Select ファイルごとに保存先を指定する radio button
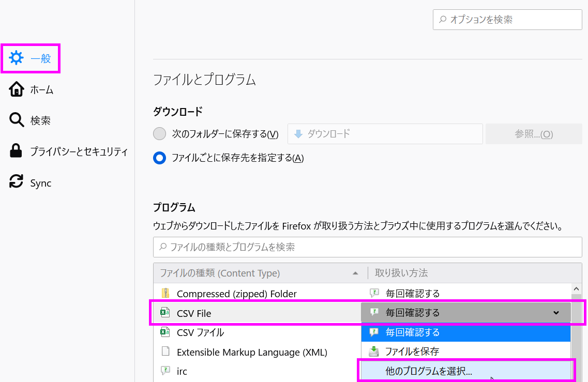The width and height of the screenshot is (588, 382). (x=160, y=158)
